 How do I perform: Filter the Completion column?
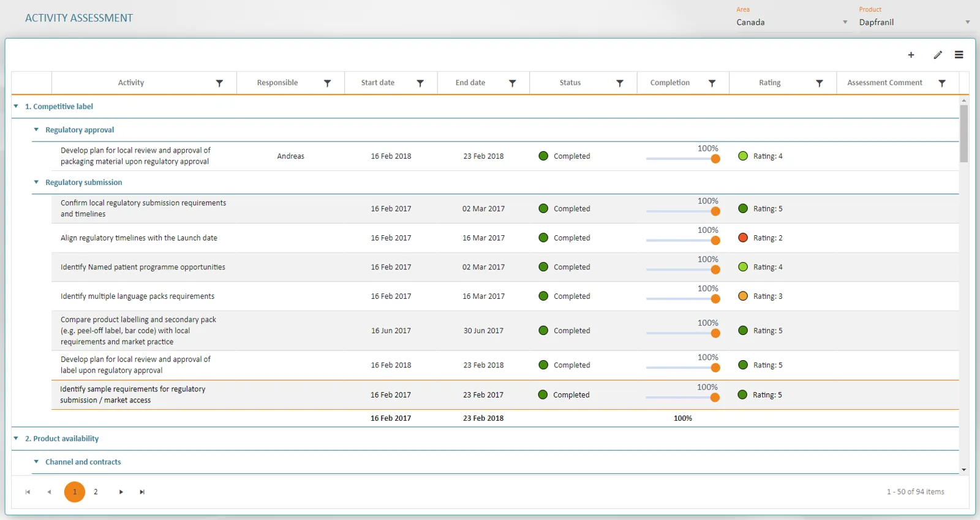click(712, 83)
